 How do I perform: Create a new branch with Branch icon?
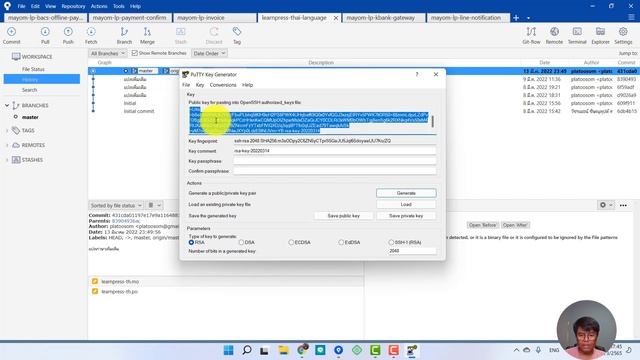point(124,35)
